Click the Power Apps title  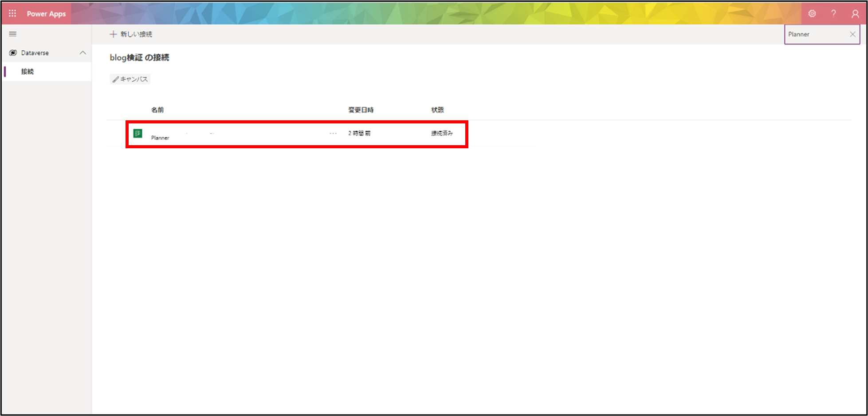point(46,14)
